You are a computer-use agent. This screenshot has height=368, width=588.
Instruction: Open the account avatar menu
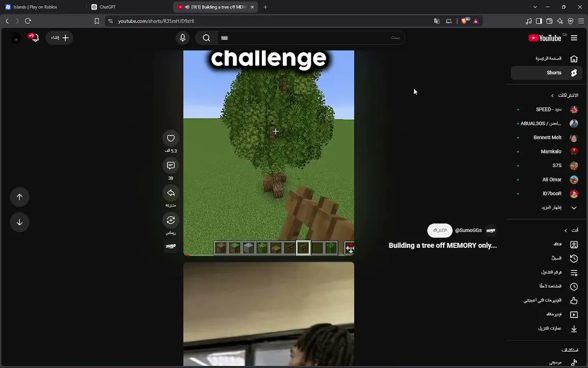click(x=16, y=38)
